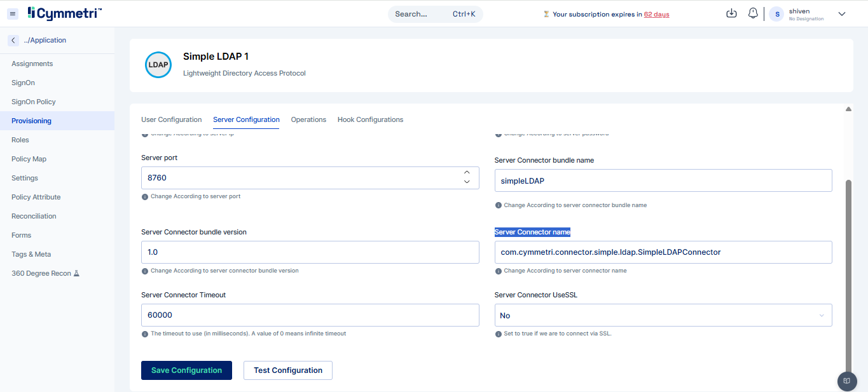
Task: Click the highlighted Server Connector name label
Action: (x=532, y=232)
